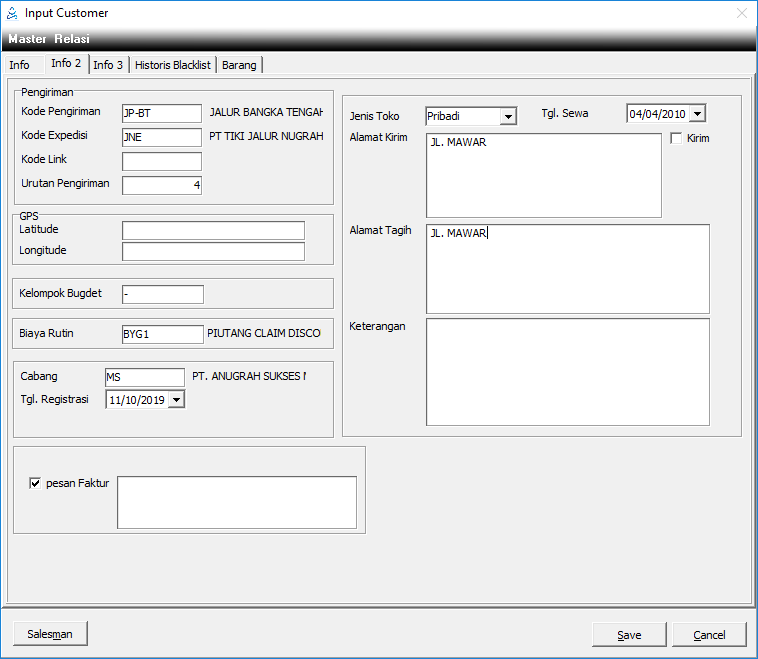Open the Salesman button
Image resolution: width=758 pixels, height=659 pixels.
point(50,634)
